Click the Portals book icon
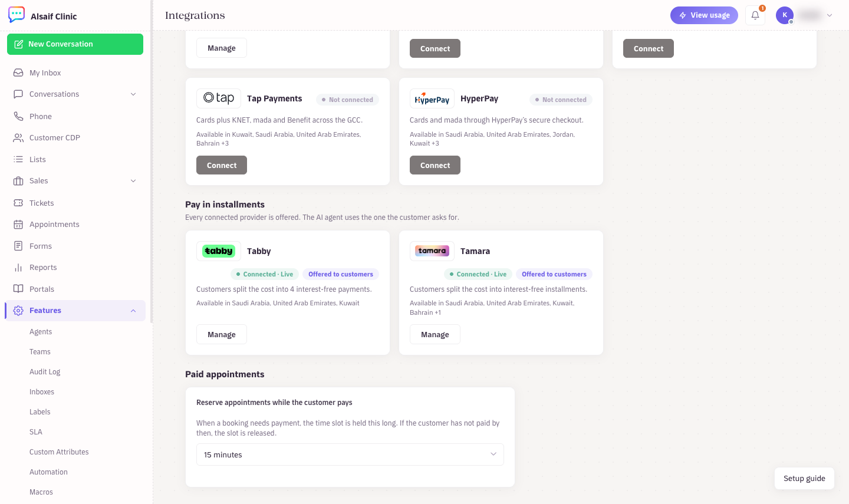 click(x=18, y=289)
